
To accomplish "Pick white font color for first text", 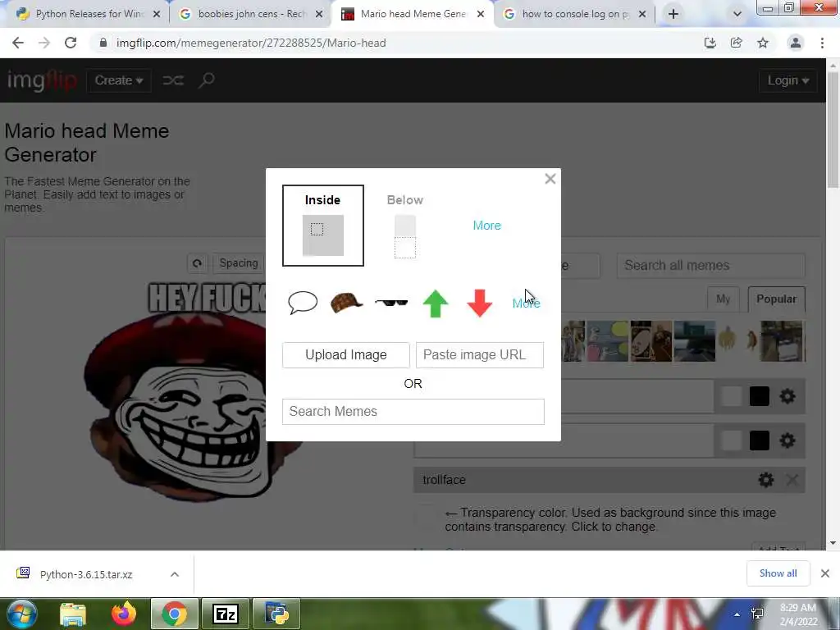I will click(x=731, y=396).
